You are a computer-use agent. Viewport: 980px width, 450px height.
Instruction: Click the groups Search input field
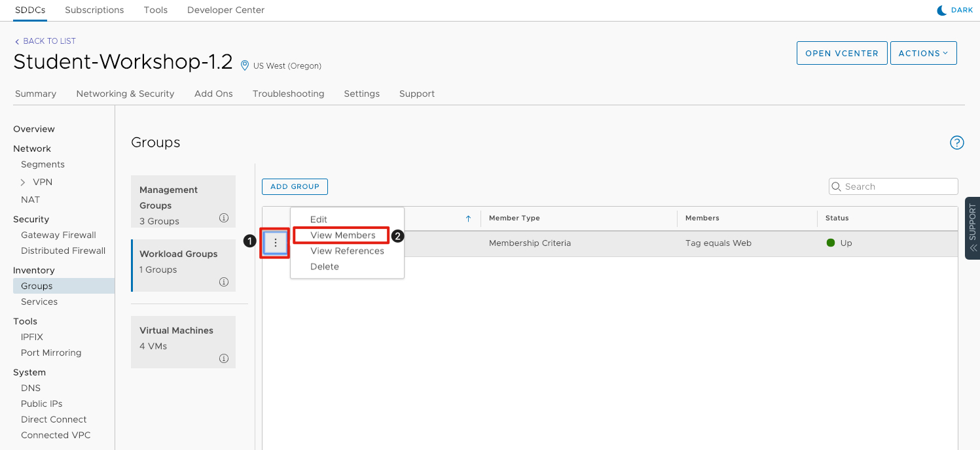898,187
